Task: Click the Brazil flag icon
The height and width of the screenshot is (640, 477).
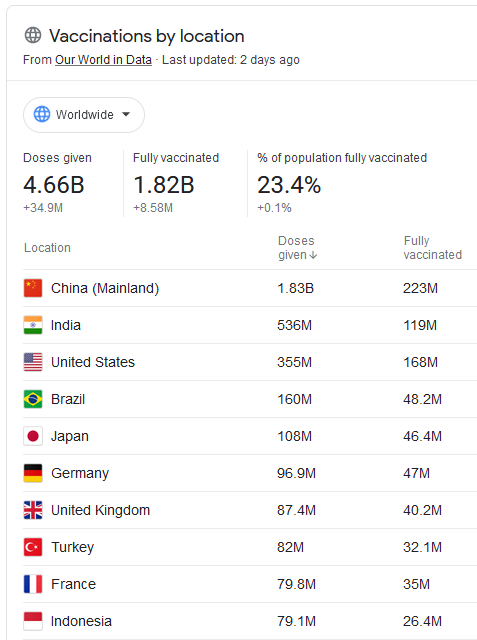Action: click(33, 399)
